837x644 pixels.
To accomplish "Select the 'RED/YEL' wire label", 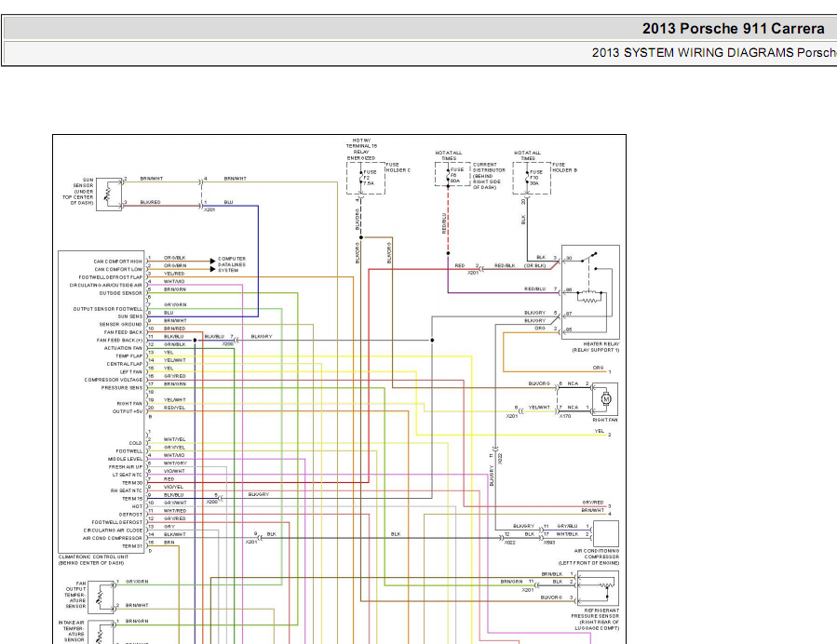I will [x=174, y=408].
